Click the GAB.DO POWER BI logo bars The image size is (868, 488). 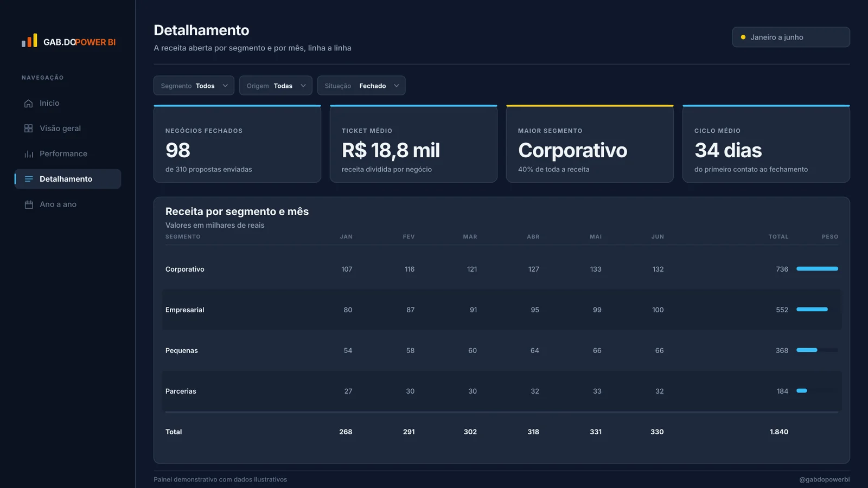pyautogui.click(x=29, y=41)
